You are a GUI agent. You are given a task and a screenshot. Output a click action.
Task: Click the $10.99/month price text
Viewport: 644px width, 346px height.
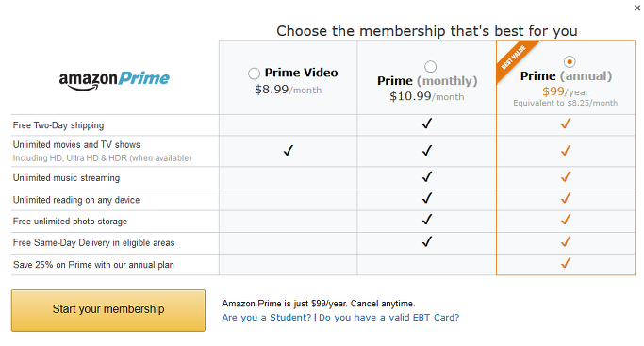tap(427, 96)
